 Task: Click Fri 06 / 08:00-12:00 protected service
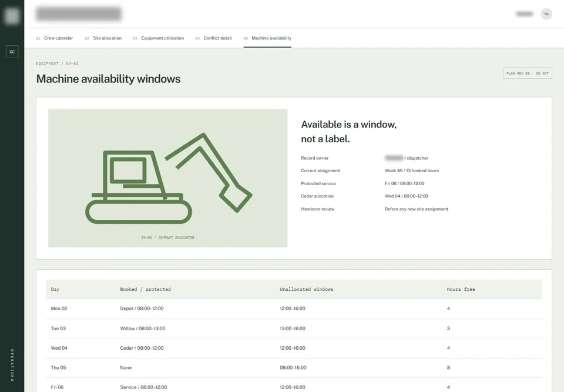click(x=405, y=183)
